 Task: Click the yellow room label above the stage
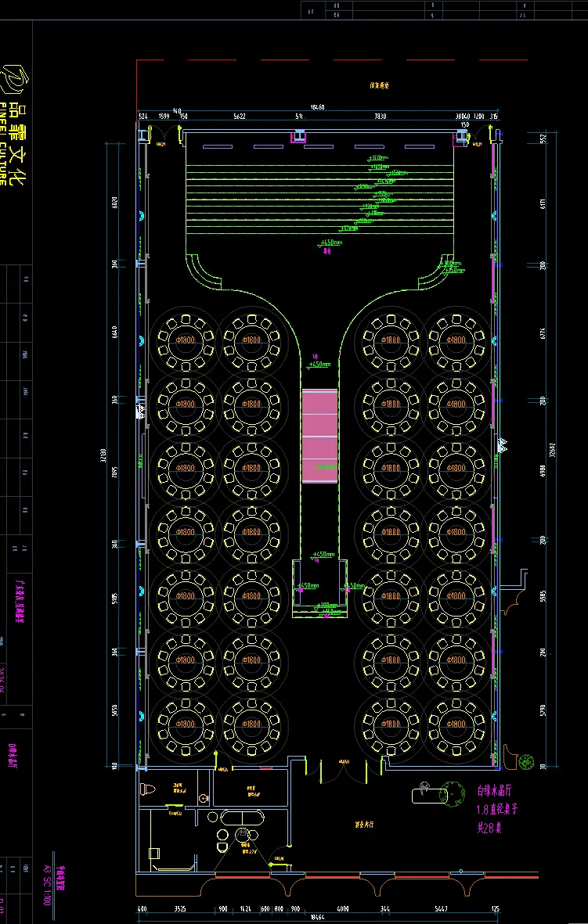[x=379, y=85]
